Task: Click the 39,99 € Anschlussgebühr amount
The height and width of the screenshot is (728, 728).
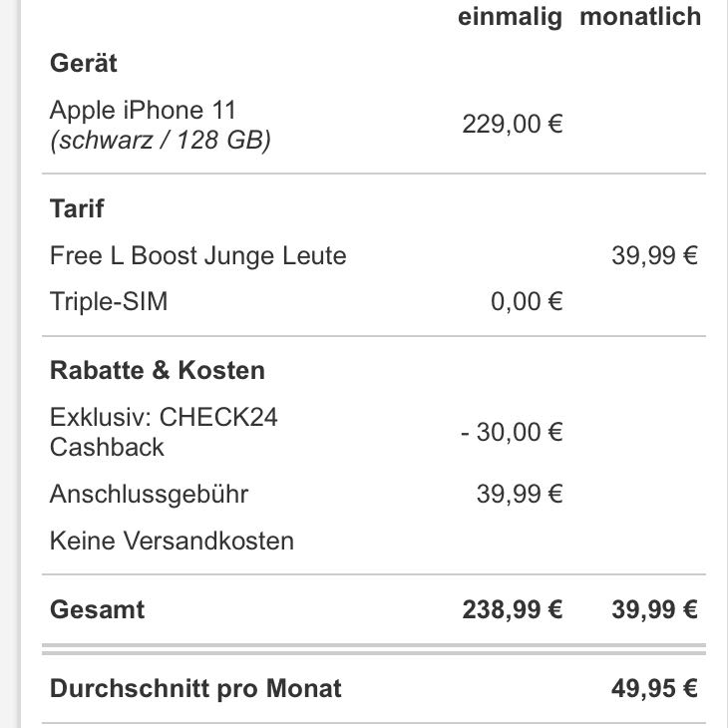Action: (x=520, y=494)
